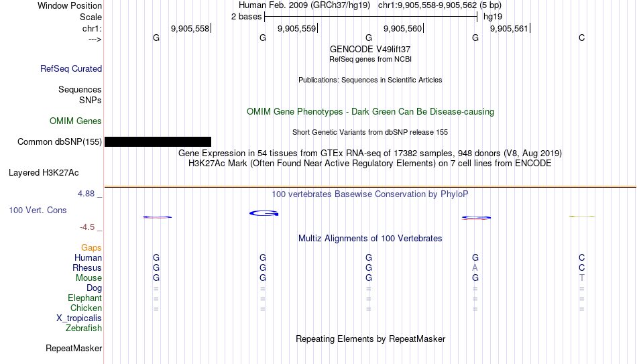The width and height of the screenshot is (637, 364).
Task: Click the Rhesus A mismatch base
Action: [475, 268]
